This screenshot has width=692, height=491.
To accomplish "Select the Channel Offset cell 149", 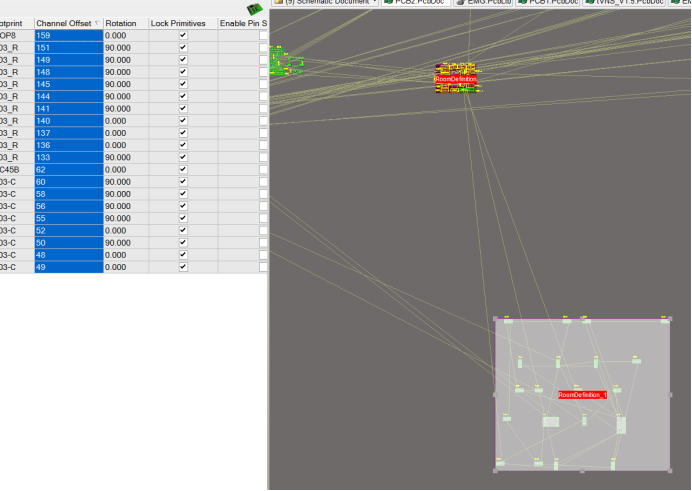I will pyautogui.click(x=69, y=60).
